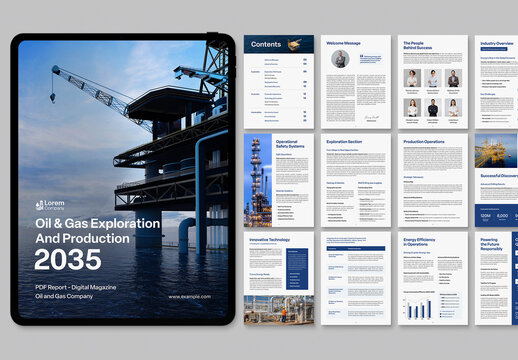Click the blue statistics band on Discovery page
This screenshot has width=518, height=360.
(x=496, y=215)
